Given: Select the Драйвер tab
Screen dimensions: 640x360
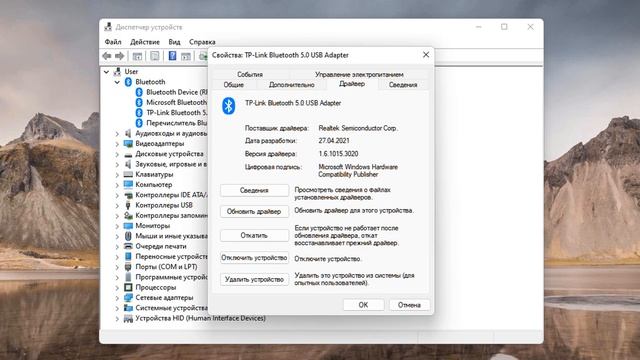Looking at the screenshot, I should tap(352, 84).
